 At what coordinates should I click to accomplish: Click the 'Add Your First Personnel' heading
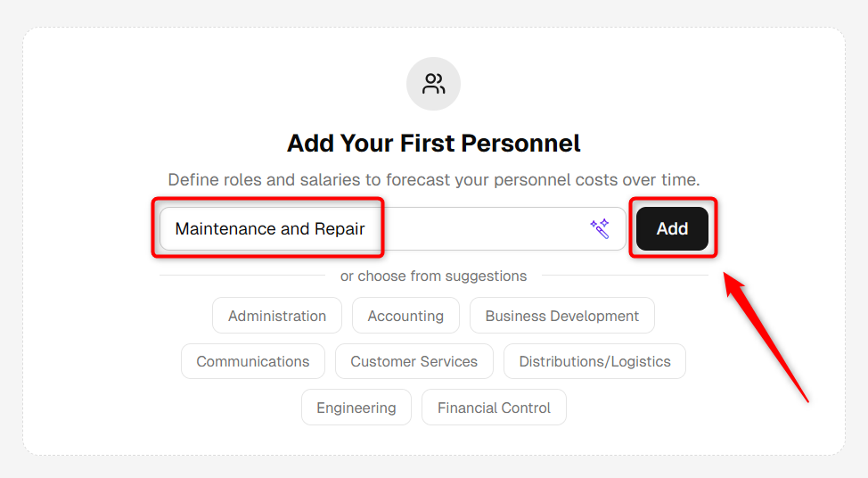(433, 143)
